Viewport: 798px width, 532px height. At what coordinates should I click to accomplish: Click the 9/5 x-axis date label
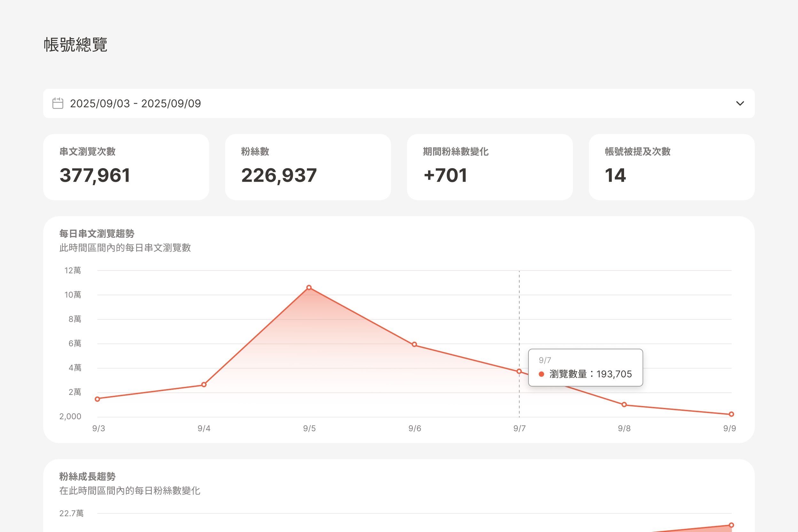coord(309,428)
